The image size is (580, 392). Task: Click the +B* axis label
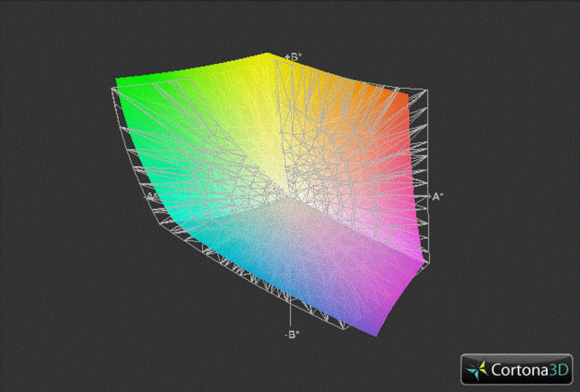coord(293,57)
